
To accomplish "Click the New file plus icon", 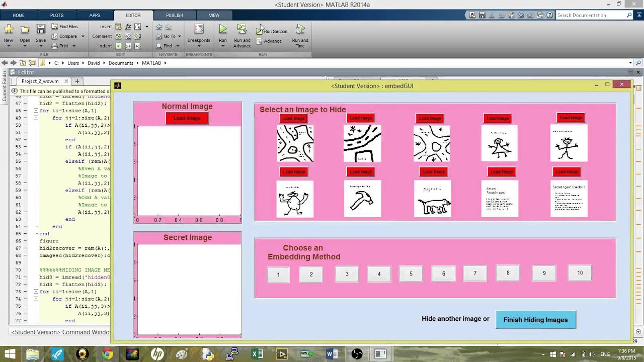I will (9, 30).
